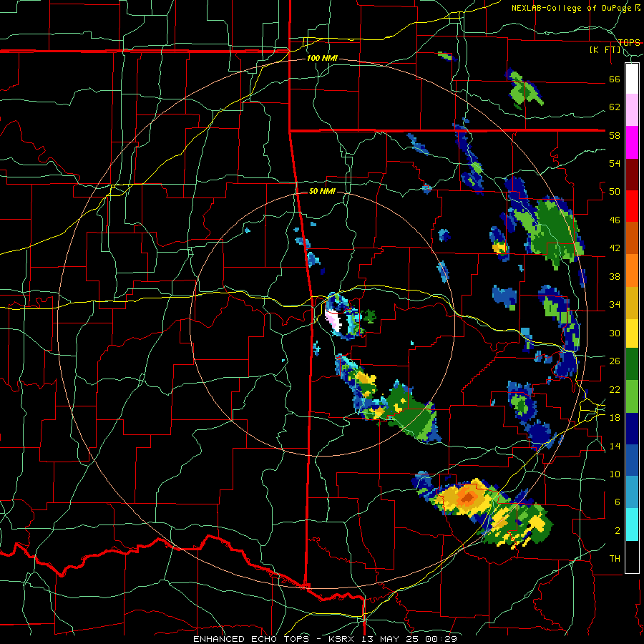Click the white-pink echo near radar center
The height and width of the screenshot is (644, 644).
(333, 320)
